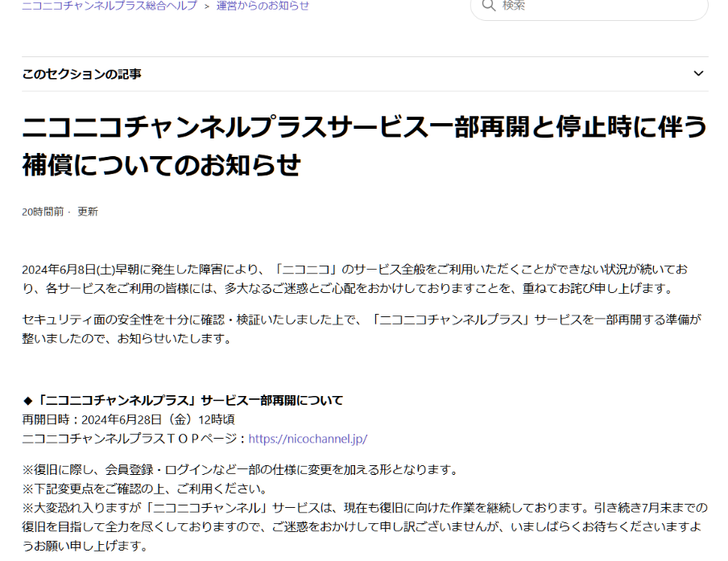The image size is (728, 561).
Task: Click the ニコニコチャンネルプラスＴＯＰページ label text
Action: (134, 439)
